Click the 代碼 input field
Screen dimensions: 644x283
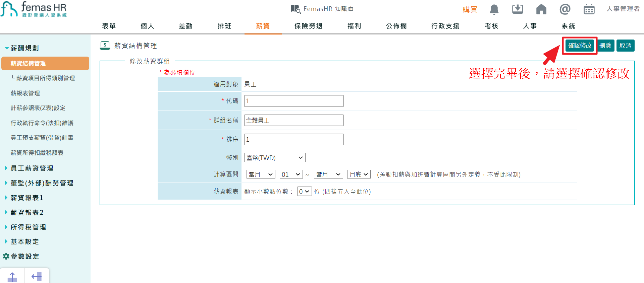[x=294, y=101]
